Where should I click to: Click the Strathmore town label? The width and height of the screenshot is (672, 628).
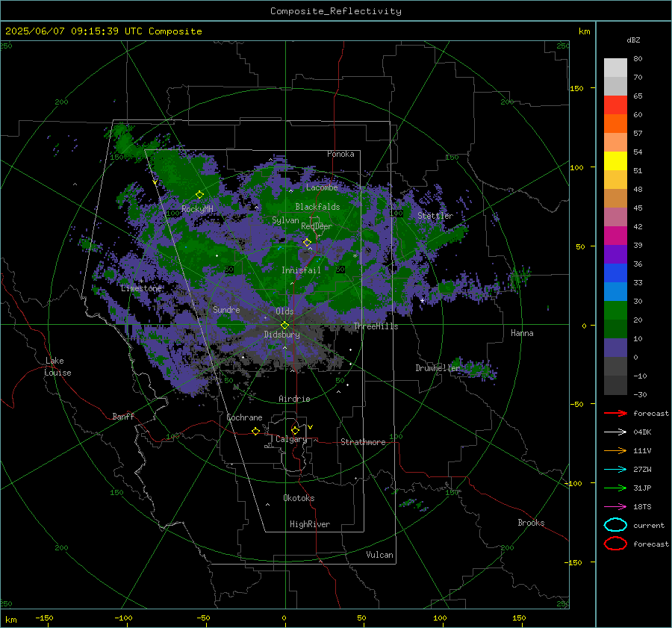point(363,442)
